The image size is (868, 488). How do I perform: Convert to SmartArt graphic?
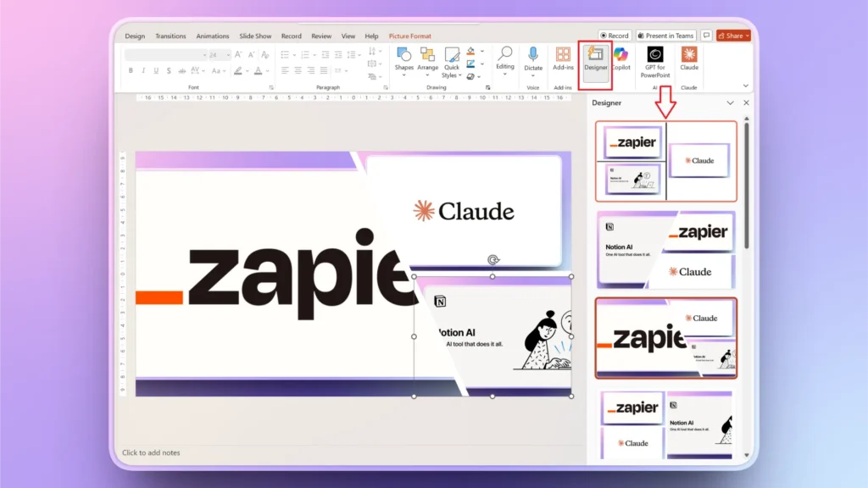[x=373, y=77]
